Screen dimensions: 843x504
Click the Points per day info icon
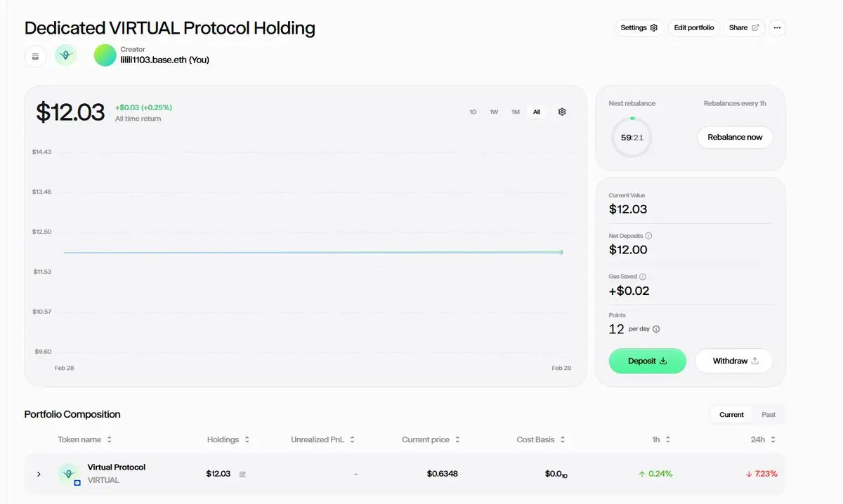[656, 329]
